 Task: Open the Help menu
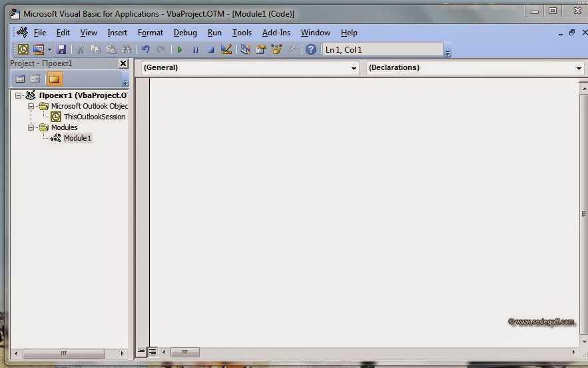point(349,33)
